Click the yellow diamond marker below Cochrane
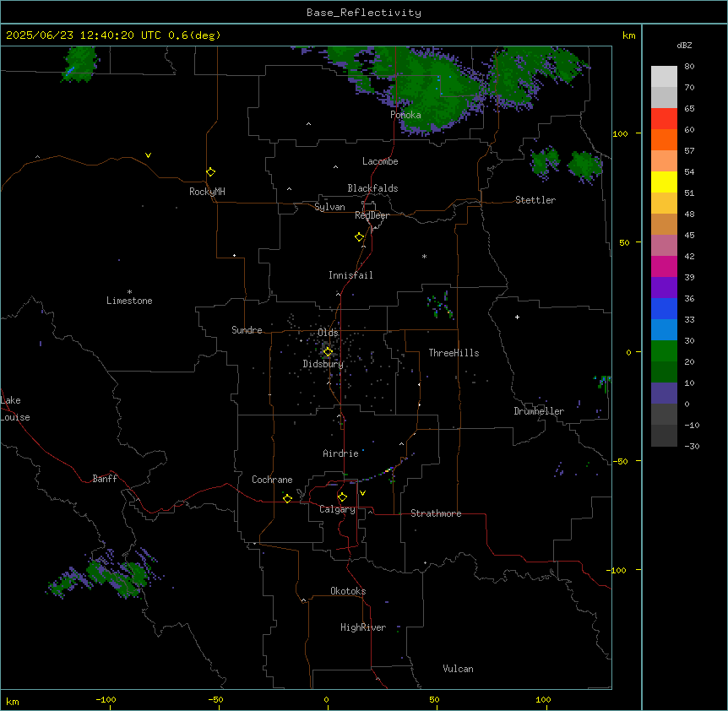This screenshot has width=728, height=711. [x=287, y=498]
